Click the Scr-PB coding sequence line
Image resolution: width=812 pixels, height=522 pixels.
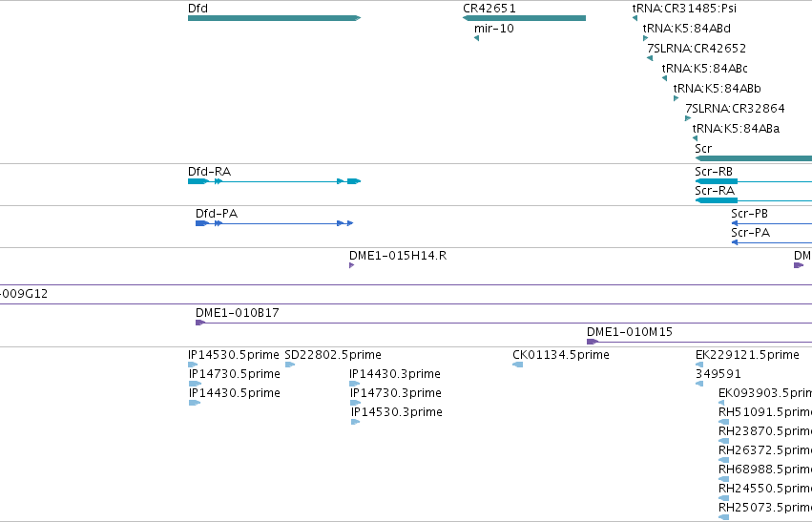click(772, 223)
